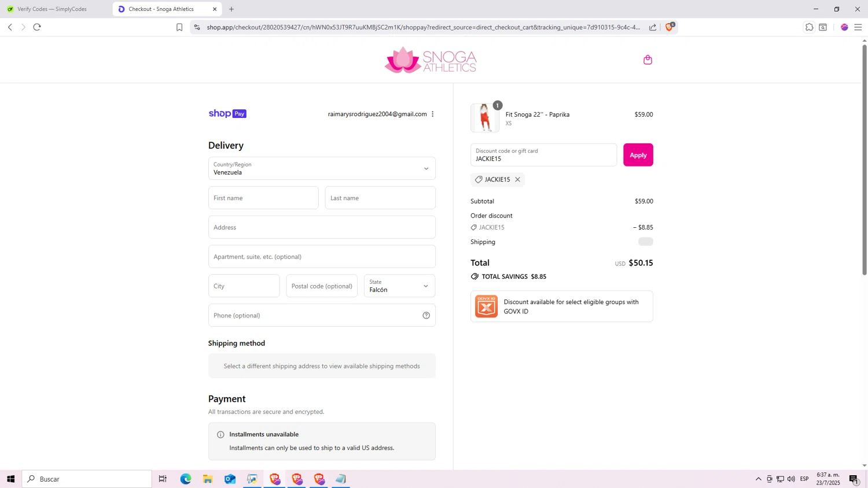Open the shopping bag cart icon
This screenshot has height=488, width=868.
point(648,60)
